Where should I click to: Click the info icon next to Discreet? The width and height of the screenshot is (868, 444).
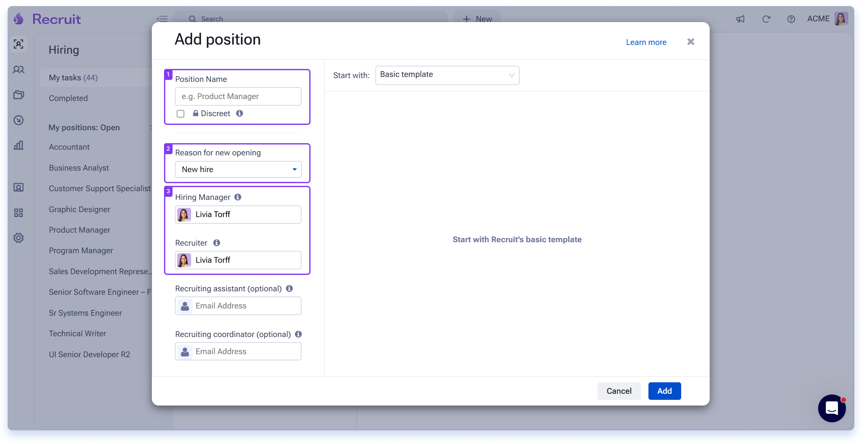239,113
